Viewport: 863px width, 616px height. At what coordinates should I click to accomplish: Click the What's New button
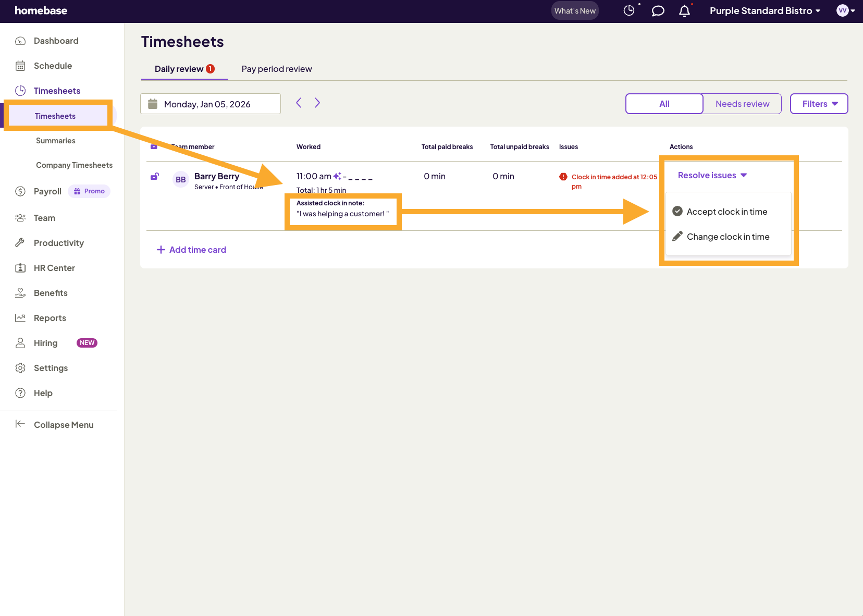[x=575, y=10]
